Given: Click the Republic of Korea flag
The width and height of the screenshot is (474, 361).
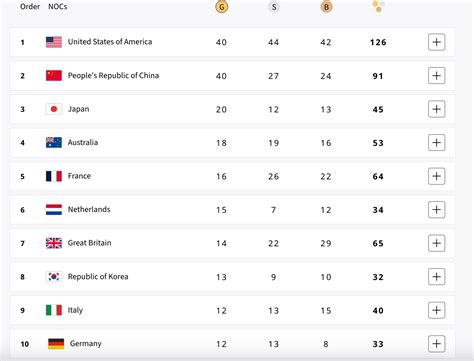Looking at the screenshot, I should pyautogui.click(x=54, y=277).
